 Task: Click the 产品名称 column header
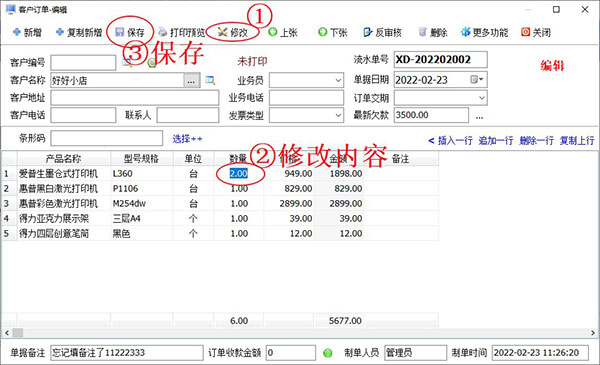tap(64, 158)
